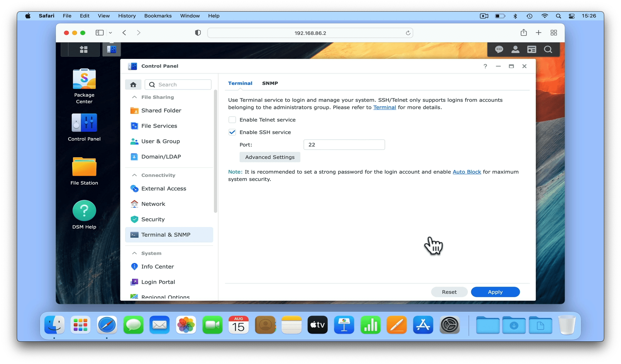The width and height of the screenshot is (621, 364).
Task: Collapse System section
Action: [x=134, y=253]
